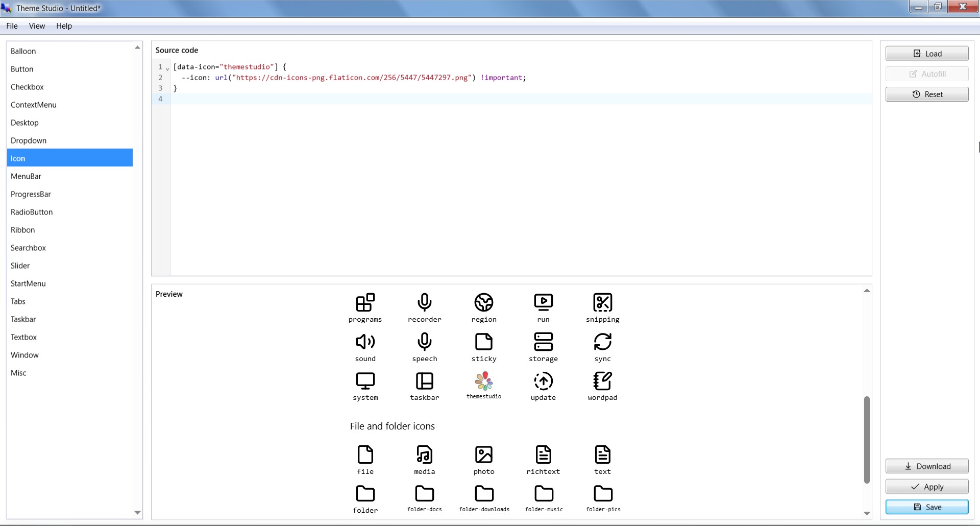Screen dimensions: 980x526
Task: Open the View menu
Action: point(36,26)
